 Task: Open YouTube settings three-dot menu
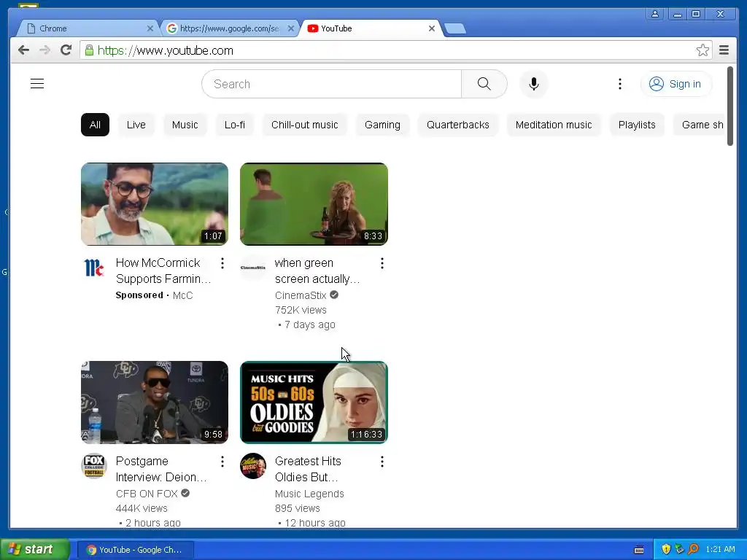pyautogui.click(x=620, y=84)
